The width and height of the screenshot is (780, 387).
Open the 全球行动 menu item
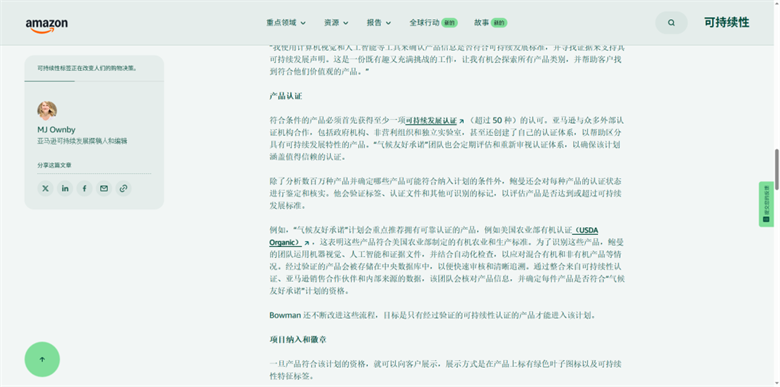[433, 22]
